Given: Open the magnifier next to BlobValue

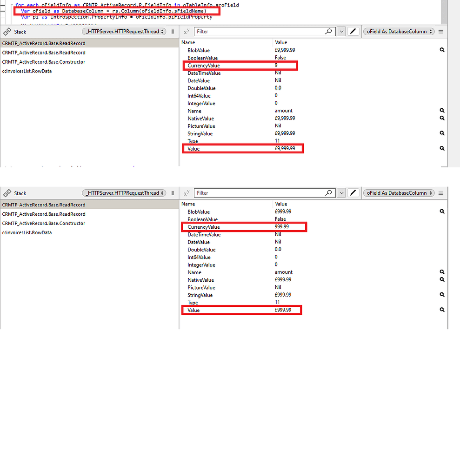Looking at the screenshot, I should [441, 50].
